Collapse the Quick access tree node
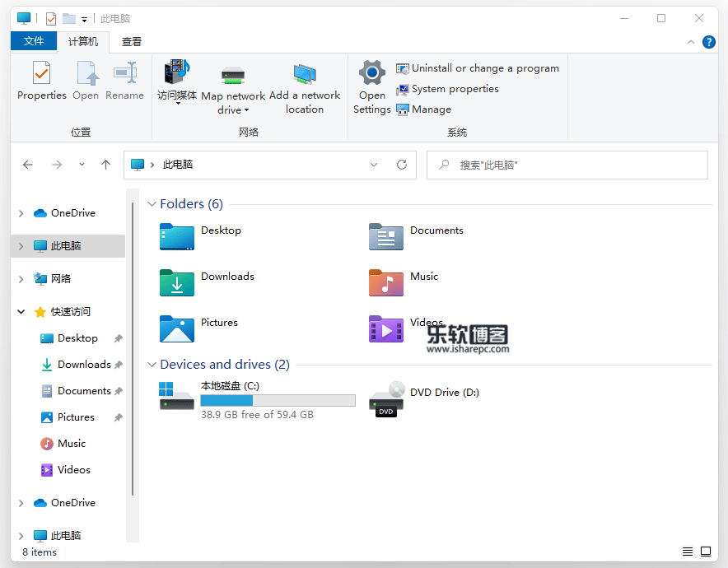 21,312
